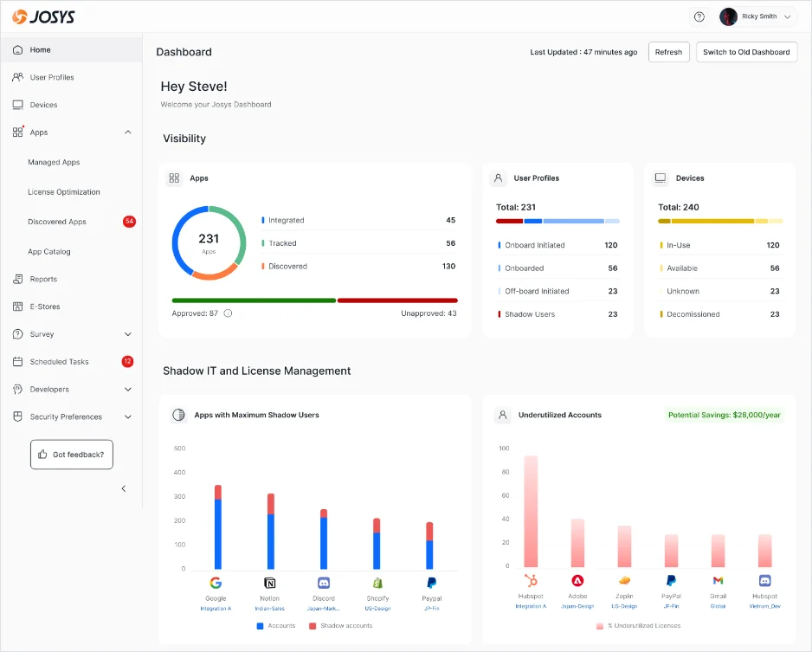Click the Decomissioned 23 row
The height and width of the screenshot is (652, 812).
pos(720,313)
